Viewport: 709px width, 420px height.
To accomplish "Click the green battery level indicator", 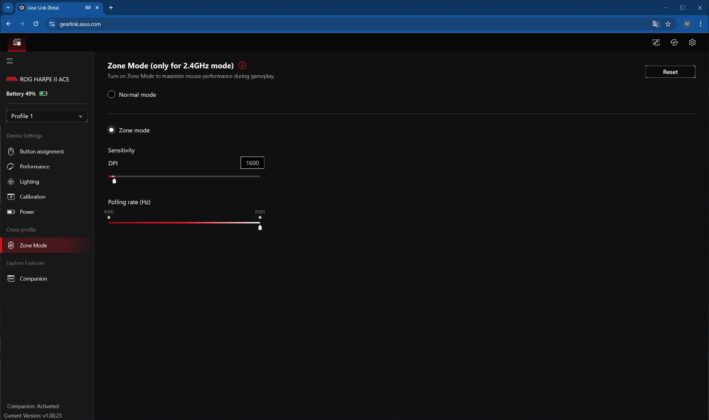I will pos(43,94).
